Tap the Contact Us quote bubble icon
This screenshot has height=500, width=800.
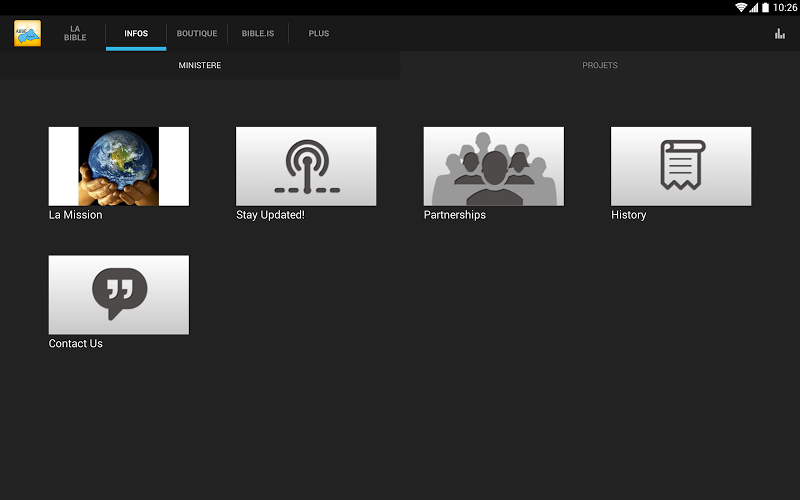(x=119, y=294)
